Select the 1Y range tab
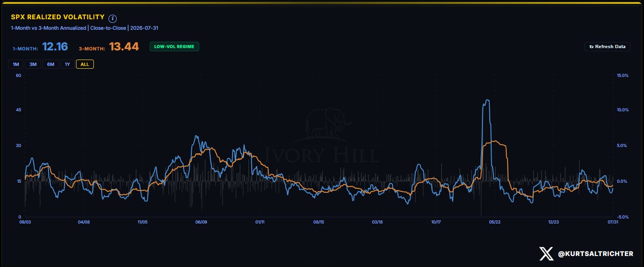 tap(67, 64)
